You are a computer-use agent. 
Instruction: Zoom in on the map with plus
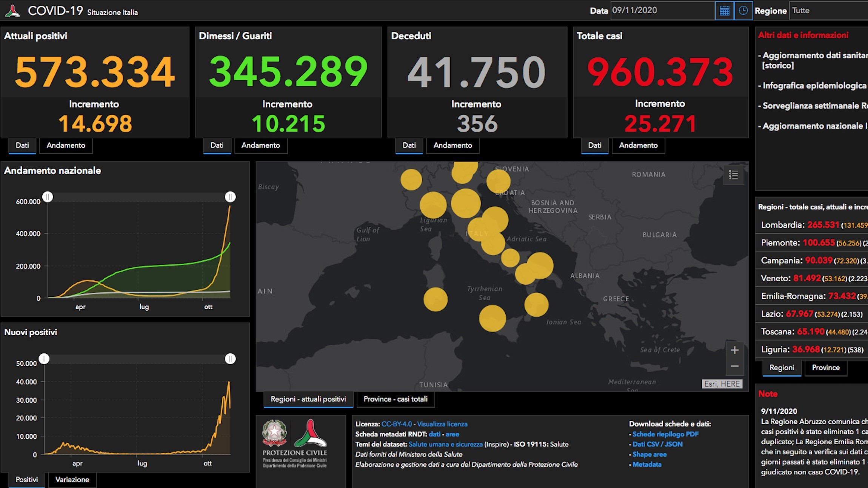(734, 350)
